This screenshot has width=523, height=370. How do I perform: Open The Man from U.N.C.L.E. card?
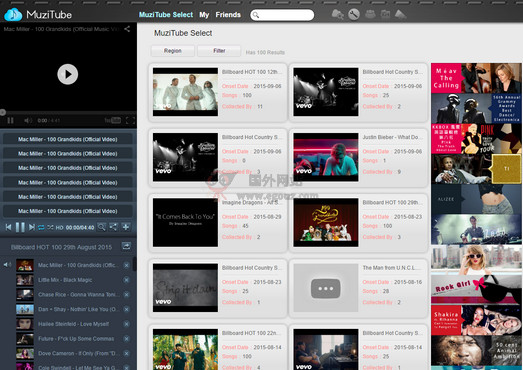(359, 288)
